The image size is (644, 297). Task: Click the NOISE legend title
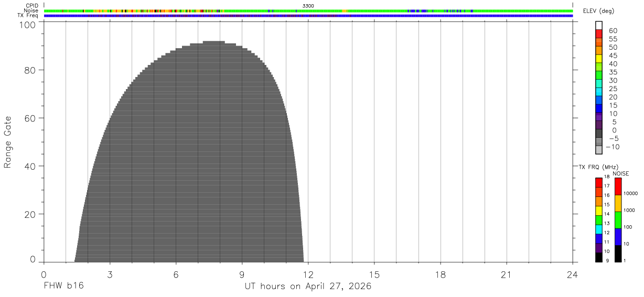point(620,173)
